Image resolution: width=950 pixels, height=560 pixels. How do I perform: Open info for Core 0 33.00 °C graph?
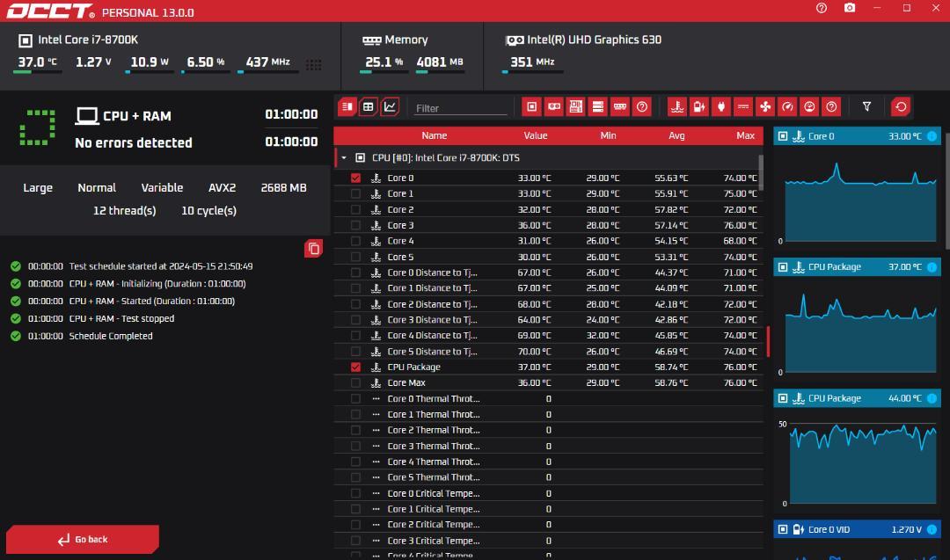tap(932, 136)
